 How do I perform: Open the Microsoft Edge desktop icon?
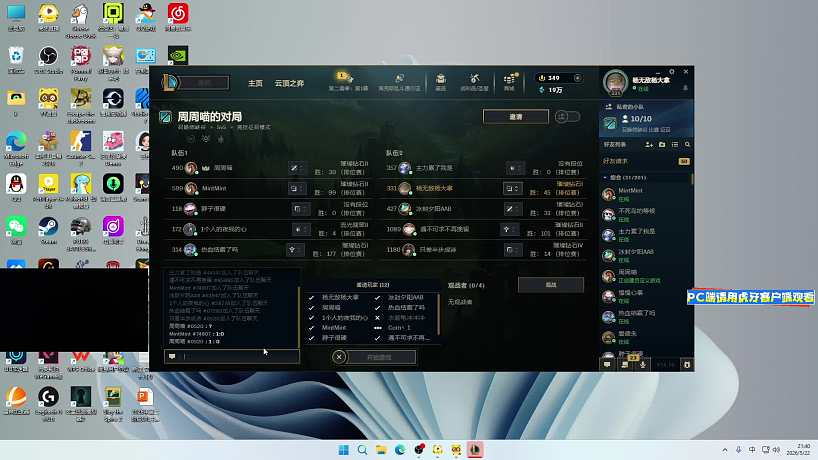16,148
